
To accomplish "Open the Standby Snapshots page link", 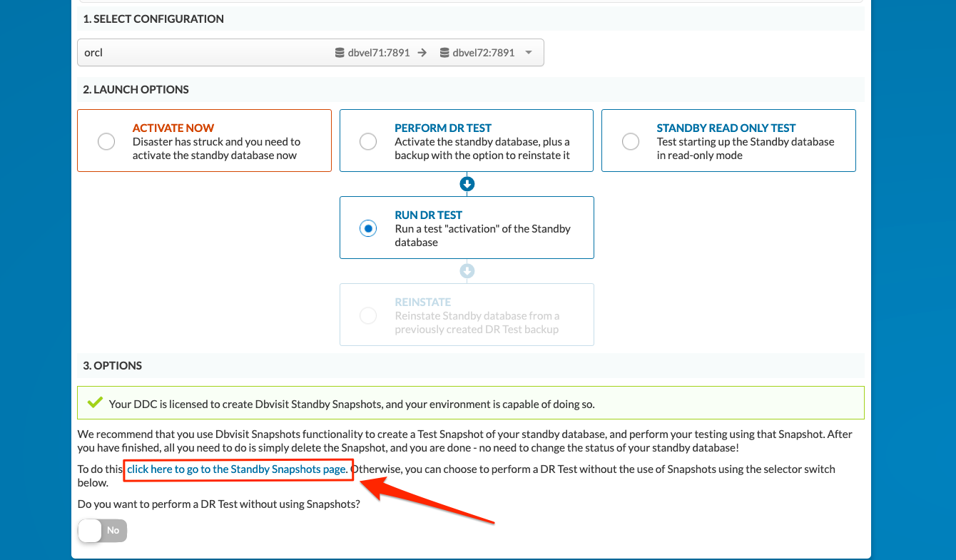I will pos(237,469).
